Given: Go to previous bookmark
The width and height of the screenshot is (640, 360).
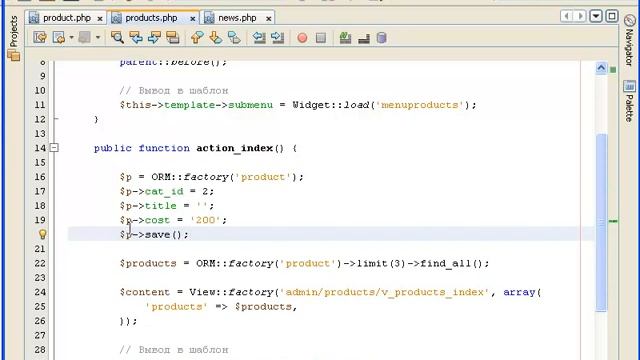Looking at the screenshot, I should point(197,38).
